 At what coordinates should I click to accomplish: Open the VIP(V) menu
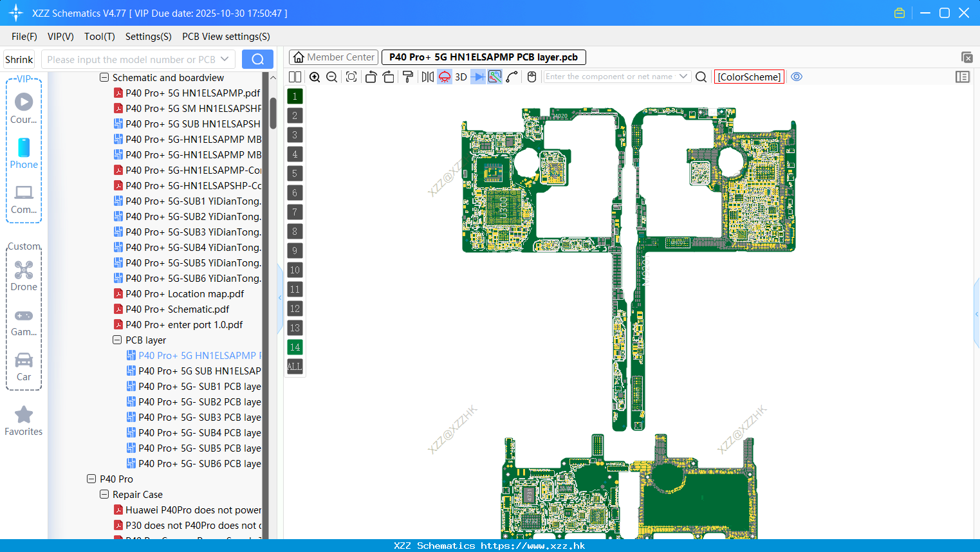tap(60, 37)
